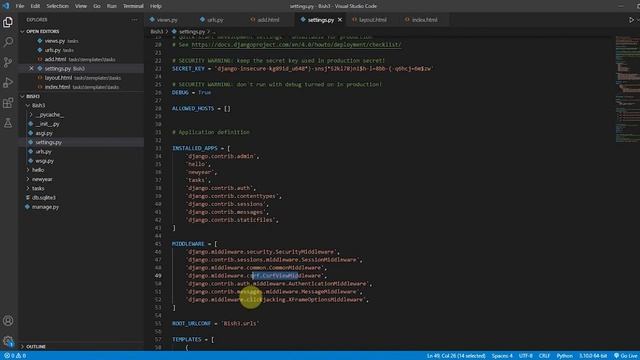Click line number 49 in gutter
640x360 pixels.
click(x=158, y=276)
